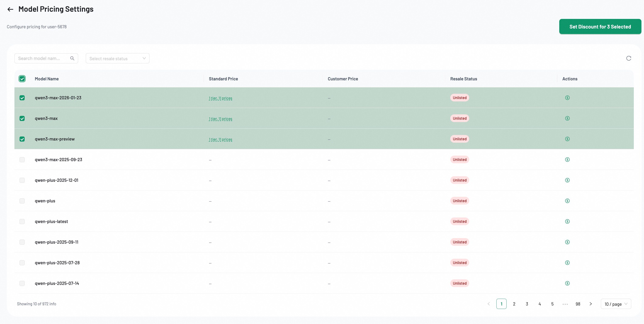Open the 10 / page size dropdown

click(616, 304)
